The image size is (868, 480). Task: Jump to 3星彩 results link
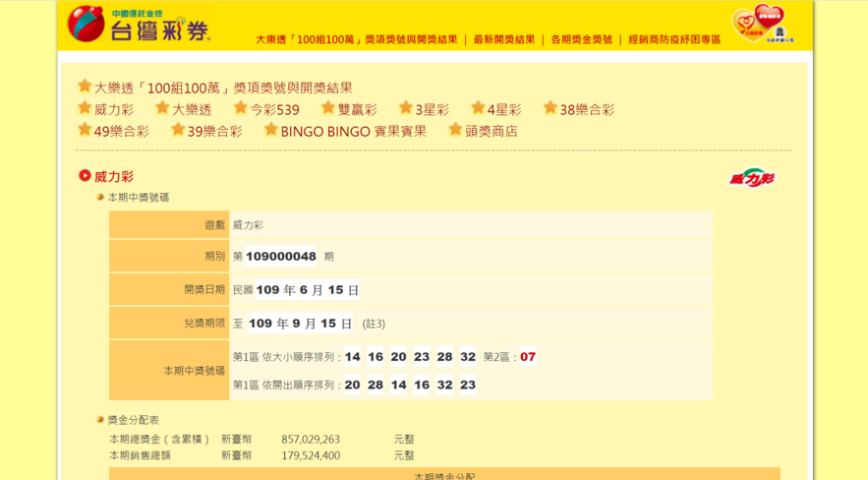click(433, 109)
